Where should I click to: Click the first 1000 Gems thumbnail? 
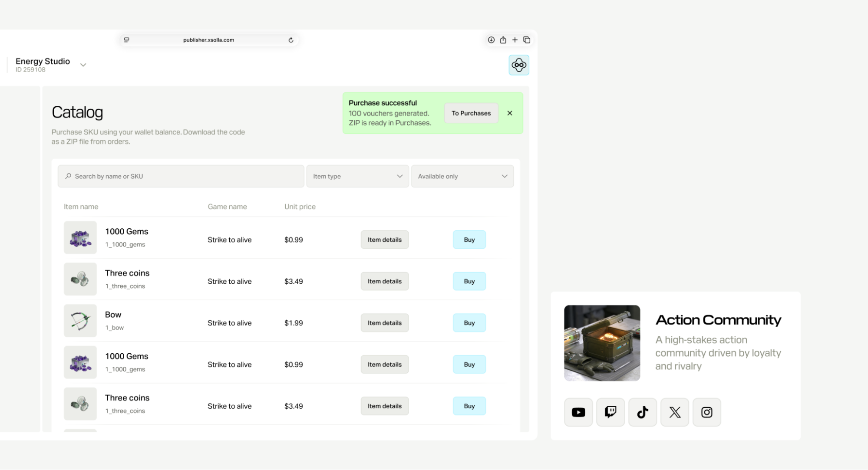point(80,238)
